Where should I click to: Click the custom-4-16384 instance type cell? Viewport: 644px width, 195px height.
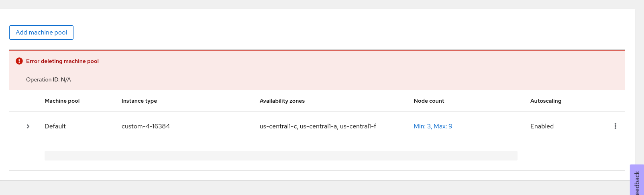145,126
